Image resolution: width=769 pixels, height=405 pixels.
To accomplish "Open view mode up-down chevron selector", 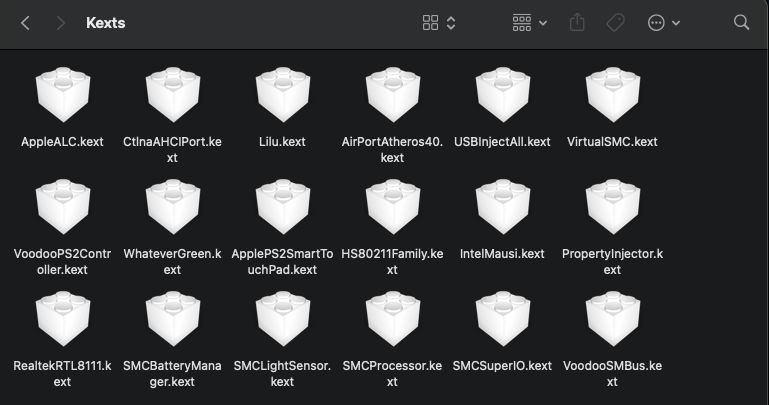I will (x=451, y=23).
